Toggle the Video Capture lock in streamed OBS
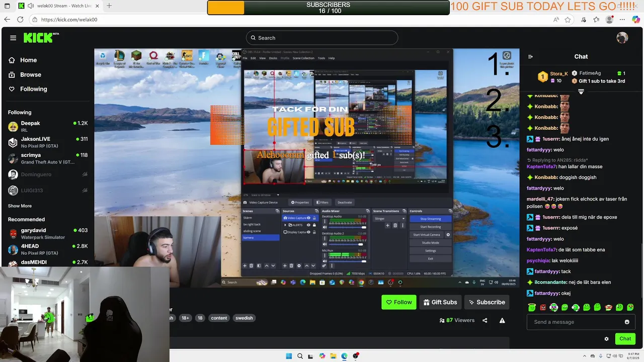Image resolution: width=644 pixels, height=362 pixels. [314, 218]
